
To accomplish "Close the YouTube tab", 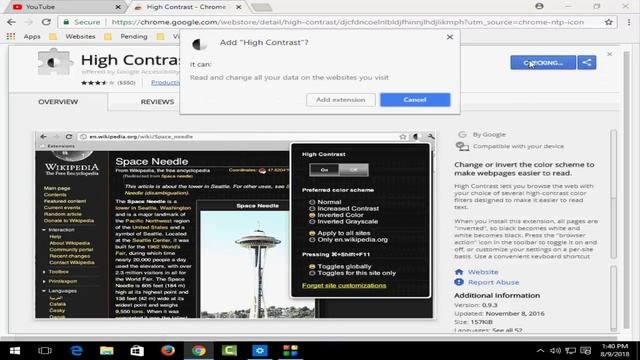I will tap(118, 7).
